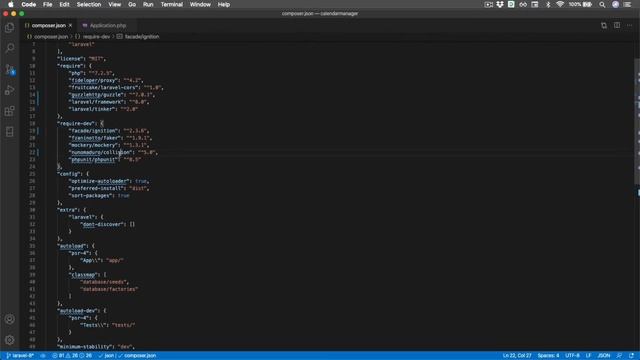Screen dimensions: 640x360
Task: Open the Source Control view
Action: pos(10,69)
